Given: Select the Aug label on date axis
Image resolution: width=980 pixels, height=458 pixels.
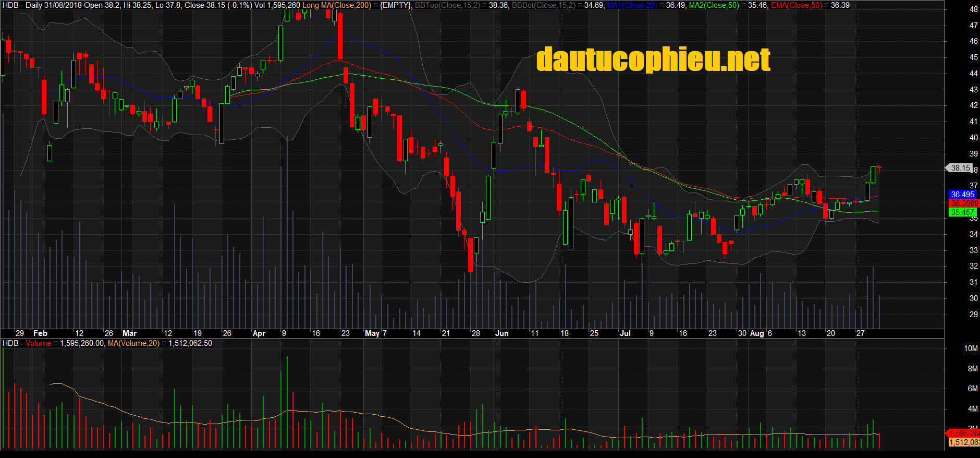Looking at the screenshot, I should [756, 333].
